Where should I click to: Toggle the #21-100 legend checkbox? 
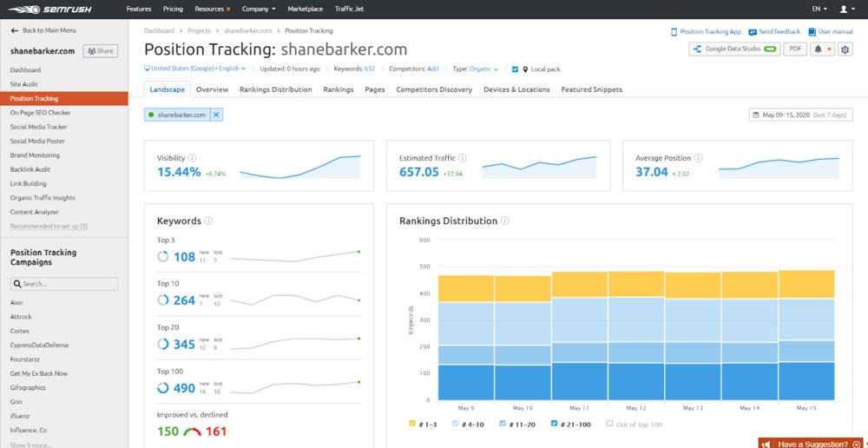(x=554, y=423)
